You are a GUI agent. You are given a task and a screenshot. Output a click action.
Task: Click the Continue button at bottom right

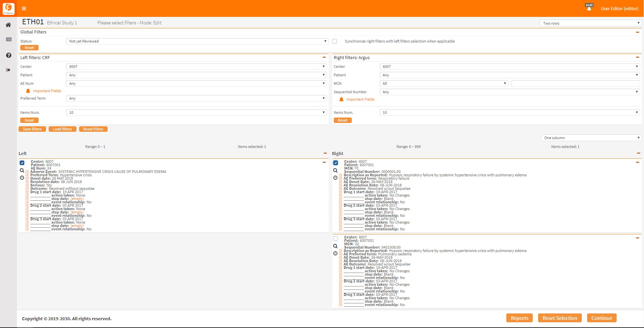tap(601, 318)
